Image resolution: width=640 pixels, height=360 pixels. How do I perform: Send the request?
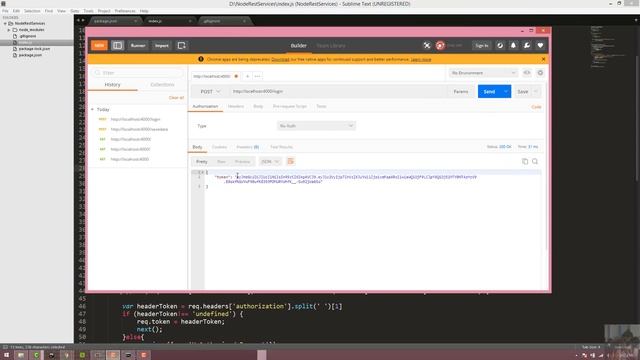click(x=489, y=91)
